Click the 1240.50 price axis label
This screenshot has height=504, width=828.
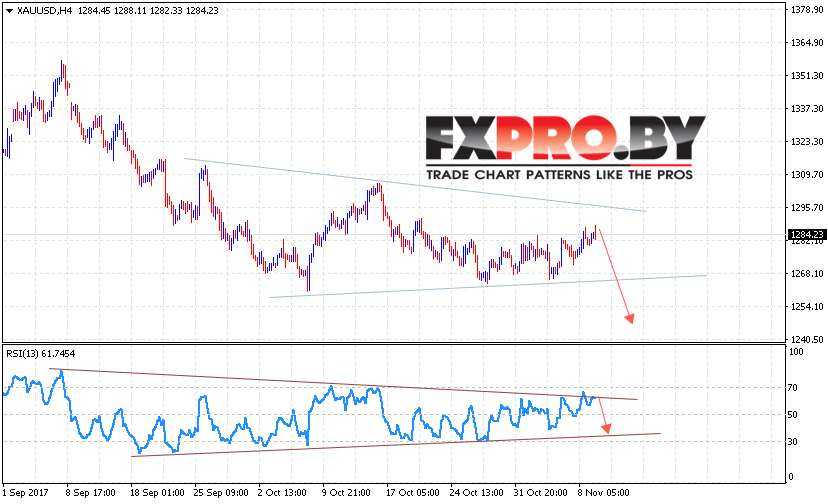click(x=807, y=340)
